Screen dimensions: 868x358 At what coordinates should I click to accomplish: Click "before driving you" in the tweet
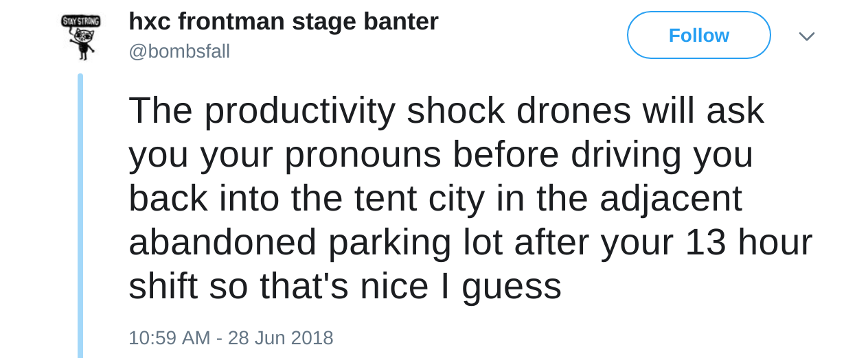pos(602,154)
